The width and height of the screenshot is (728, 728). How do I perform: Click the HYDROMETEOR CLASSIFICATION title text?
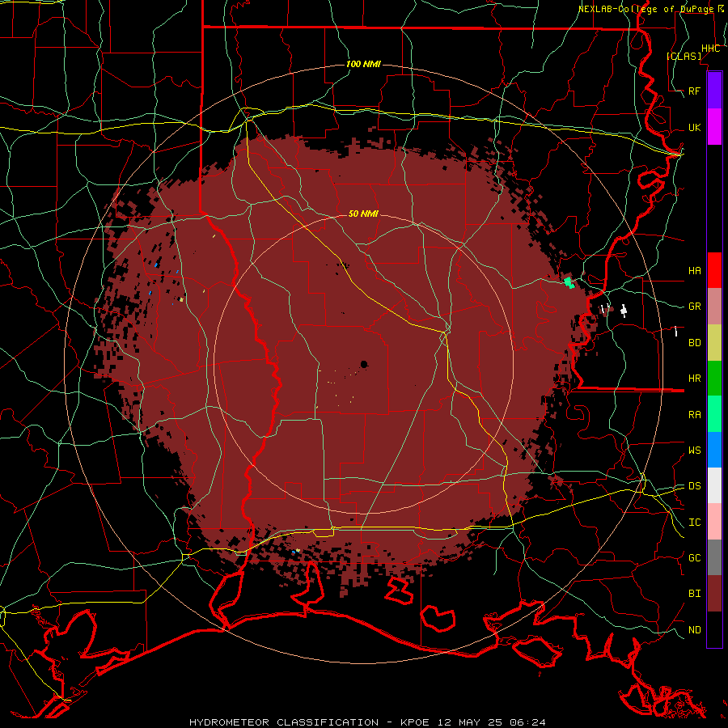click(284, 722)
